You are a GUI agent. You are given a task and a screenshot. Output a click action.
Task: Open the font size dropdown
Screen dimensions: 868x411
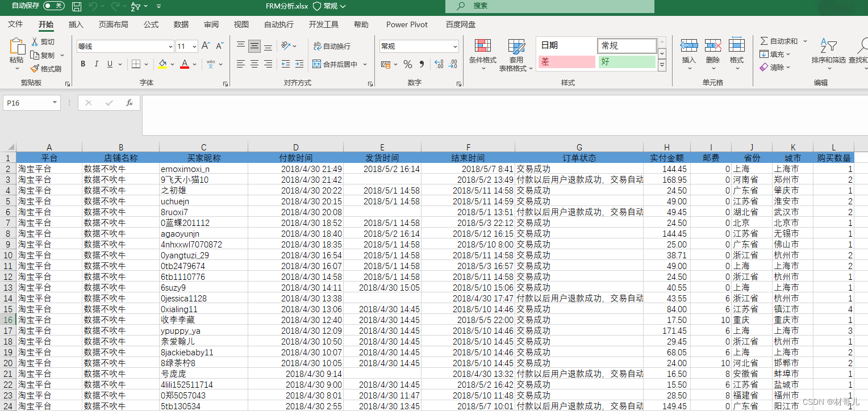[x=195, y=45]
